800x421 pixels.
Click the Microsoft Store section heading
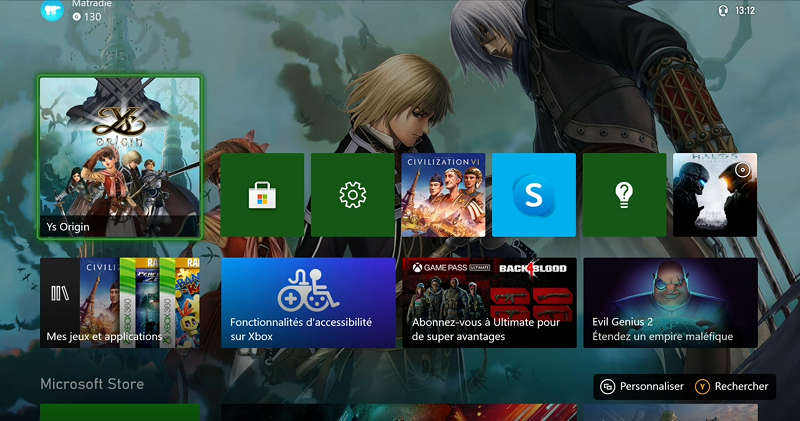pos(92,384)
